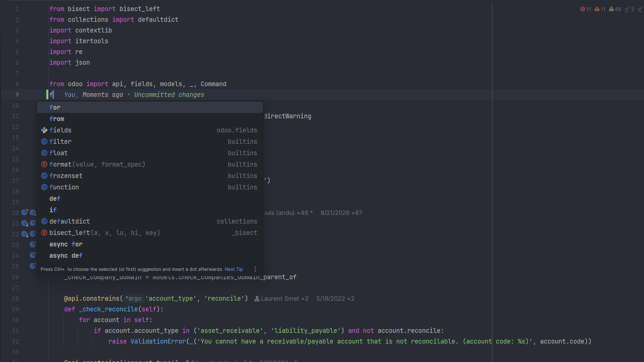The image size is (644, 362).
Task: Choose the 'fields' odoo.fields suggestion
Action: pyautogui.click(x=150, y=130)
